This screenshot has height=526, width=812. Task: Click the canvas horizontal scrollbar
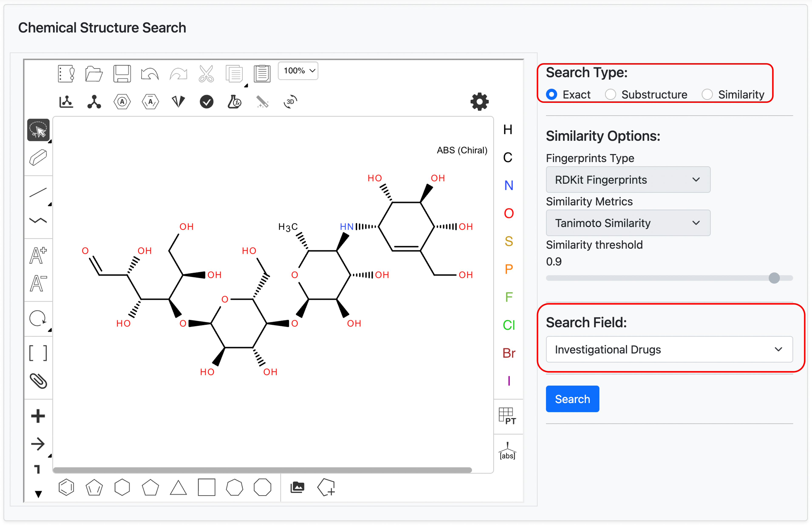(262, 470)
